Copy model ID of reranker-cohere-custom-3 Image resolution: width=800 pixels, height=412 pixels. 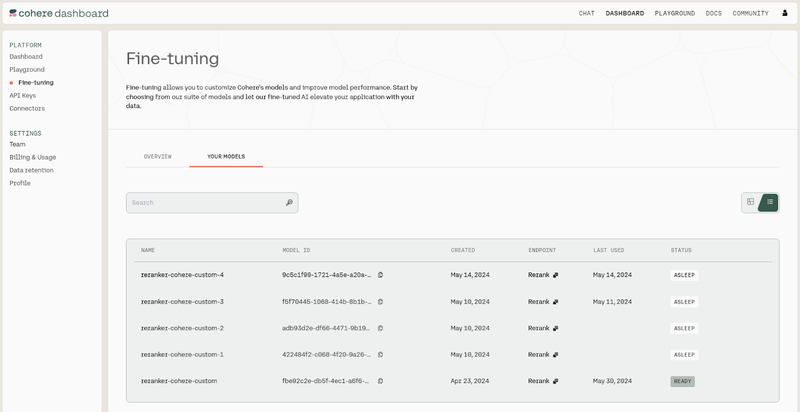(380, 301)
